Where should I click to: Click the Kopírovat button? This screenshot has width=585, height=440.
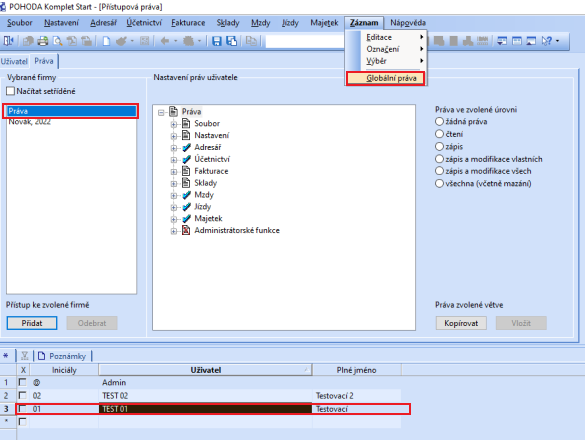click(x=461, y=323)
